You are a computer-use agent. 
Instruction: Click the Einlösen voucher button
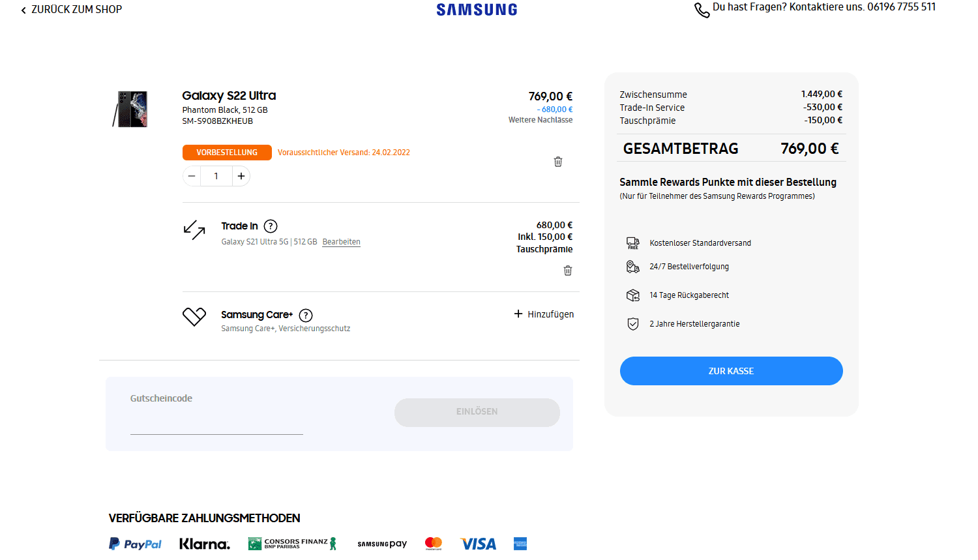477,412
